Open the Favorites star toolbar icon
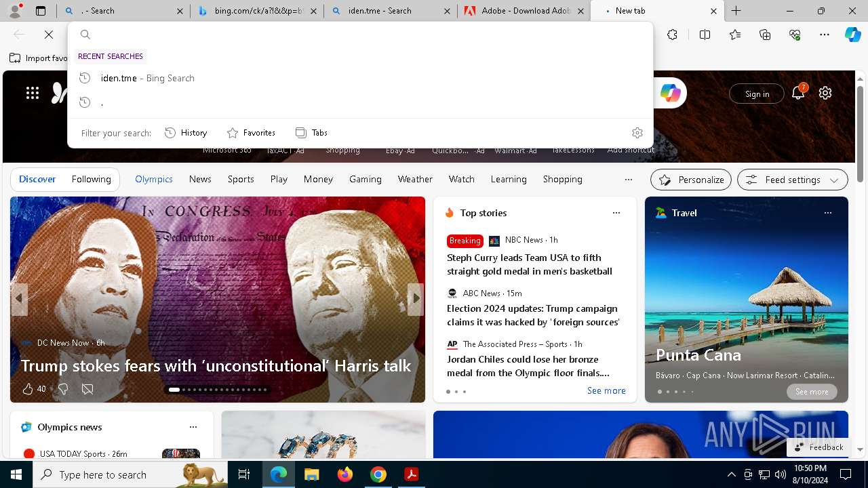 pos(735,35)
